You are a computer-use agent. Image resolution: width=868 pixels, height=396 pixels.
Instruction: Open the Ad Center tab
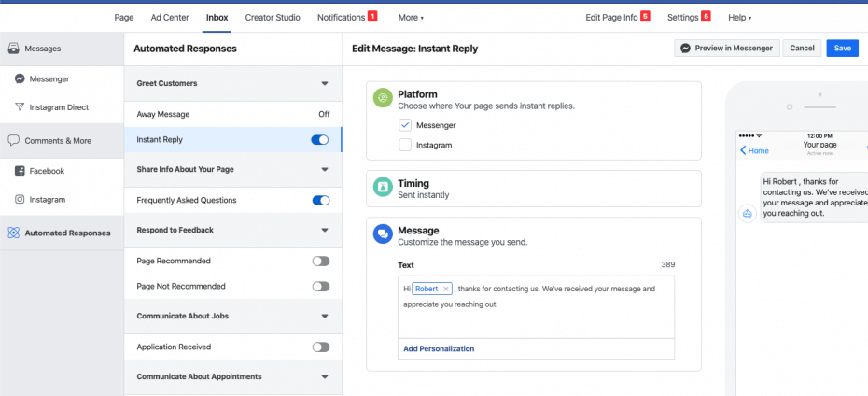[x=169, y=17]
